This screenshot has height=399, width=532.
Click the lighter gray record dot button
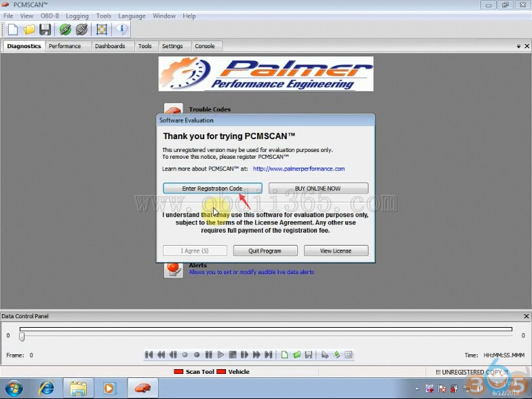pyautogui.click(x=185, y=355)
